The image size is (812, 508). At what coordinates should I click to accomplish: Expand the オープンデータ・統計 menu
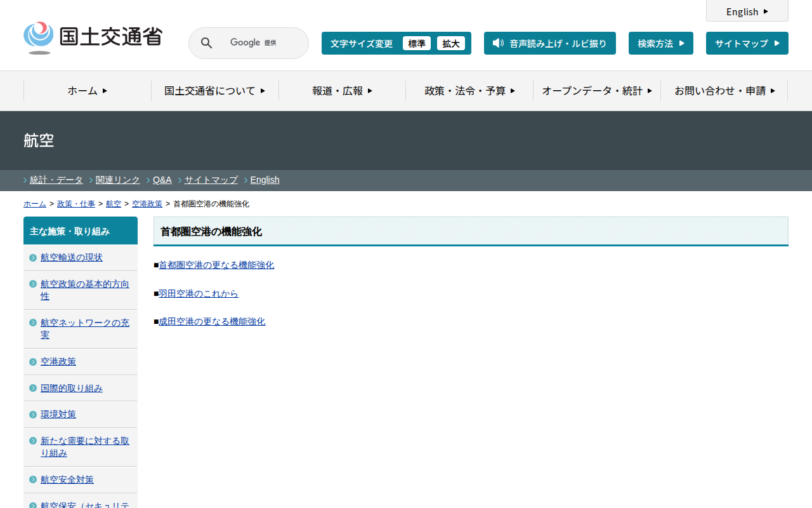point(597,91)
